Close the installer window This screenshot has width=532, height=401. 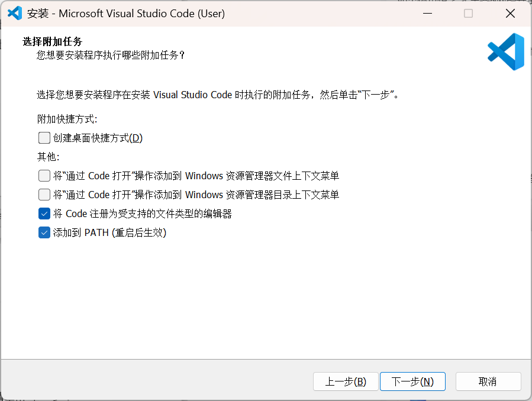pos(510,13)
